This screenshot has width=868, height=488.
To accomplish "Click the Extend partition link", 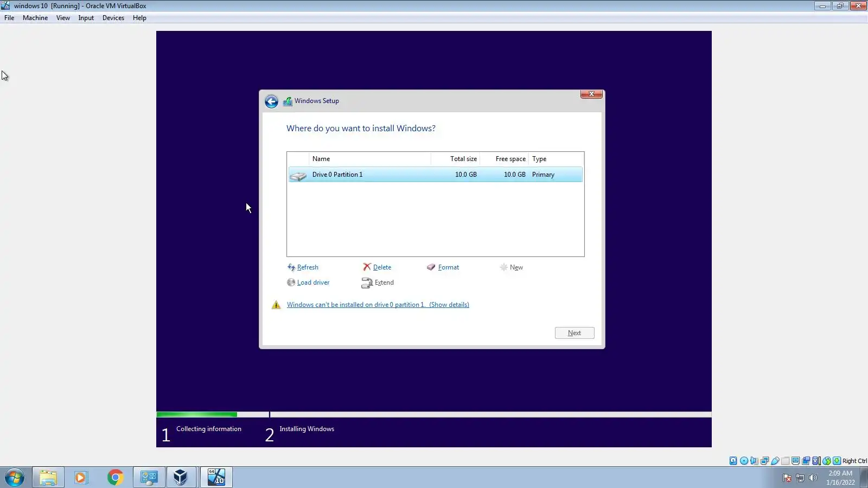I will [x=384, y=282].
